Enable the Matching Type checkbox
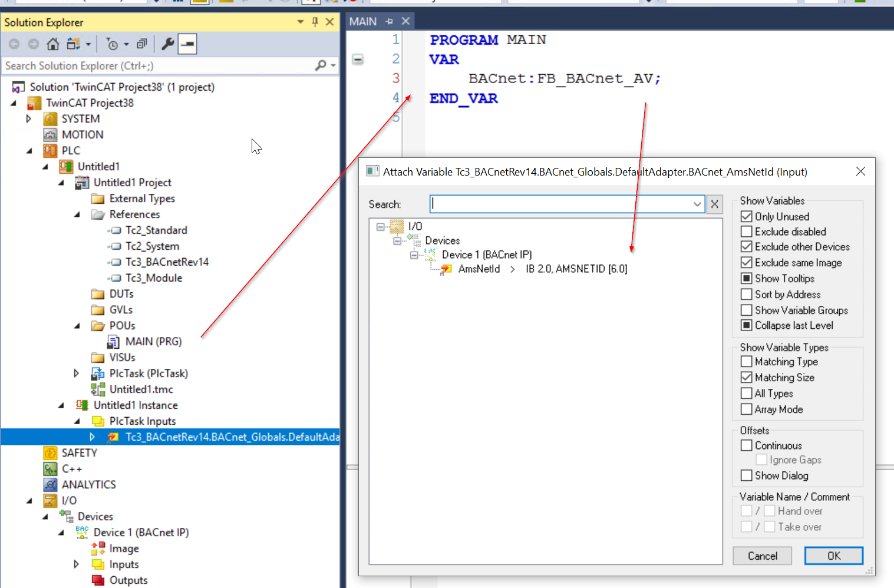The image size is (894, 588). [x=746, y=361]
